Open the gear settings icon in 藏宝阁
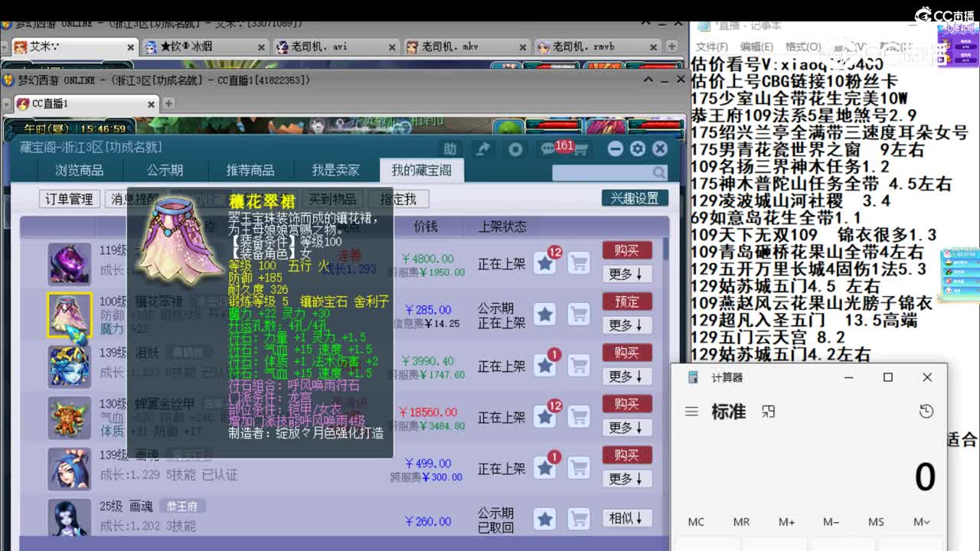The height and width of the screenshot is (551, 980). pyautogui.click(x=637, y=149)
